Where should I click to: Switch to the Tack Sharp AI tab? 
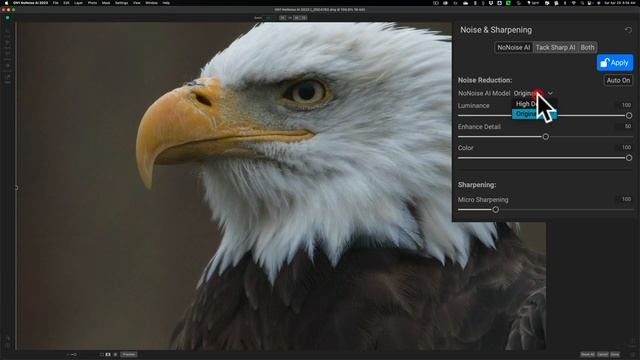[555, 47]
